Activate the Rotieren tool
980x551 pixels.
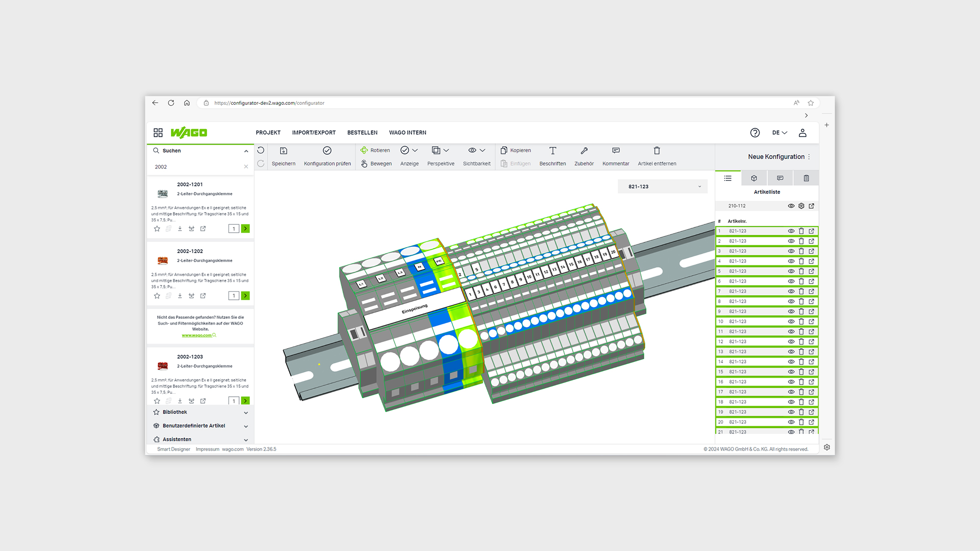pos(375,150)
